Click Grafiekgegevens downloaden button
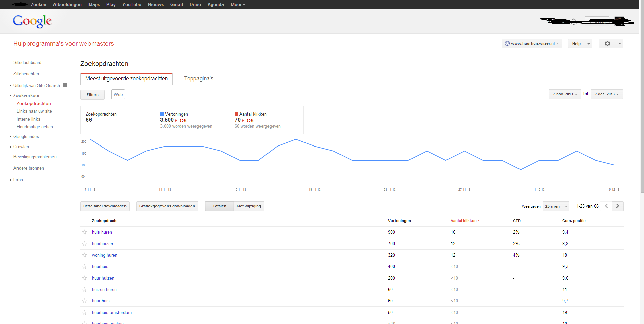The width and height of the screenshot is (644, 324). point(167,206)
